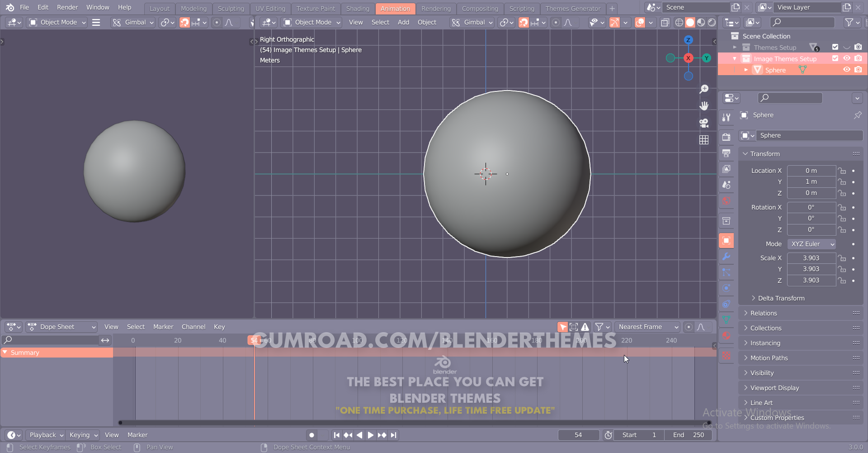Screen dimensions: 868x453
Task: Click the viewport pan hand gizmo
Action: click(x=704, y=106)
